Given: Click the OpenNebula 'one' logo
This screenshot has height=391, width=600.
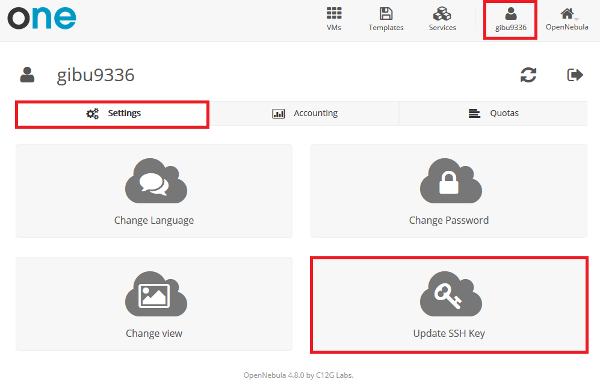Looking at the screenshot, I should pyautogui.click(x=42, y=18).
